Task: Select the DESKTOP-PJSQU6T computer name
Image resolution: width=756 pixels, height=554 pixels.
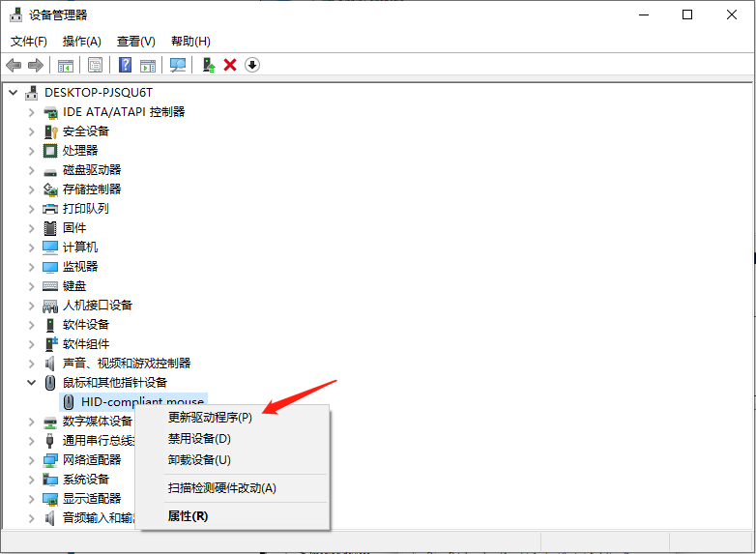Action: click(99, 93)
